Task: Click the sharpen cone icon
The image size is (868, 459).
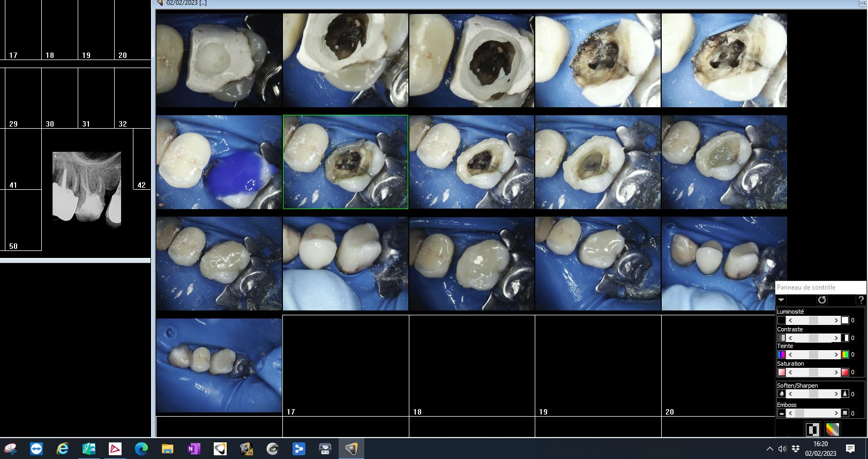Action: (x=845, y=394)
